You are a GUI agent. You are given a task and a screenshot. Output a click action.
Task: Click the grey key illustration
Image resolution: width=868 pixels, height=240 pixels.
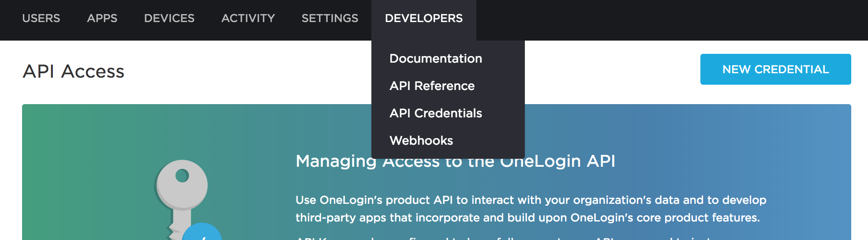(182, 199)
